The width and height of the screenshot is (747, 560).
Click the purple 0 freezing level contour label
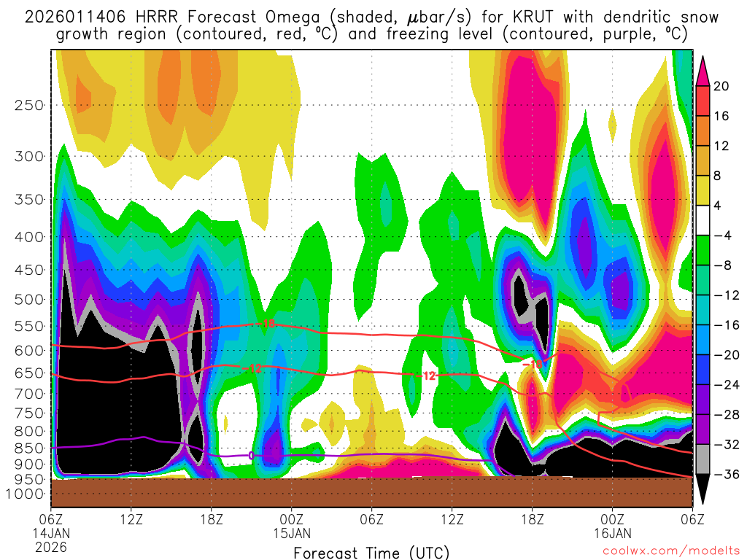click(x=252, y=456)
